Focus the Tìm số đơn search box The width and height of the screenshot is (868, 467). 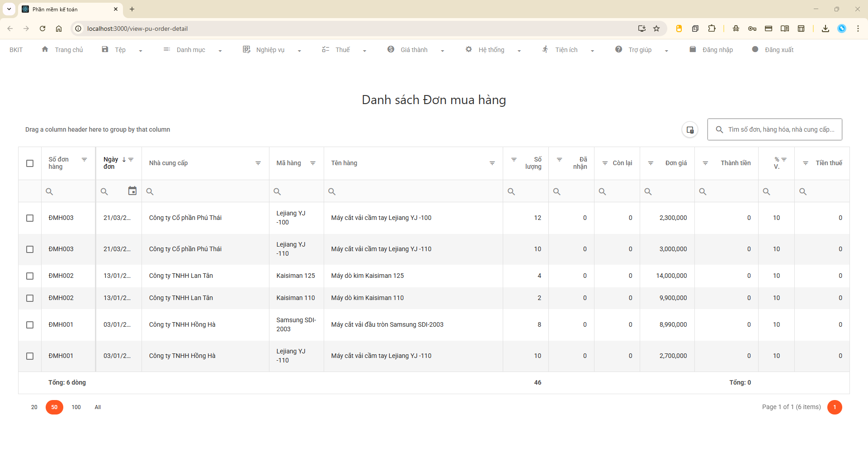[x=775, y=129]
